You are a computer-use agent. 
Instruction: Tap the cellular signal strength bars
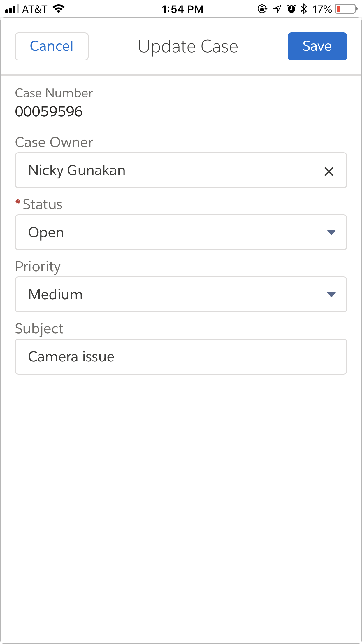pyautogui.click(x=12, y=9)
